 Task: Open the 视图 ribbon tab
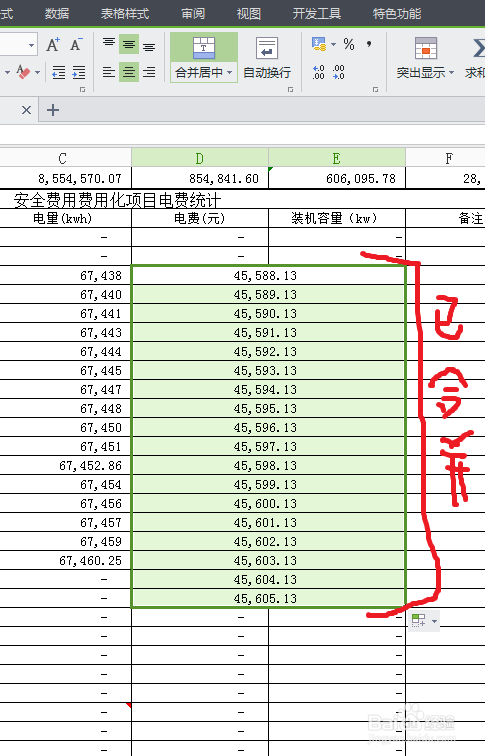tap(249, 14)
